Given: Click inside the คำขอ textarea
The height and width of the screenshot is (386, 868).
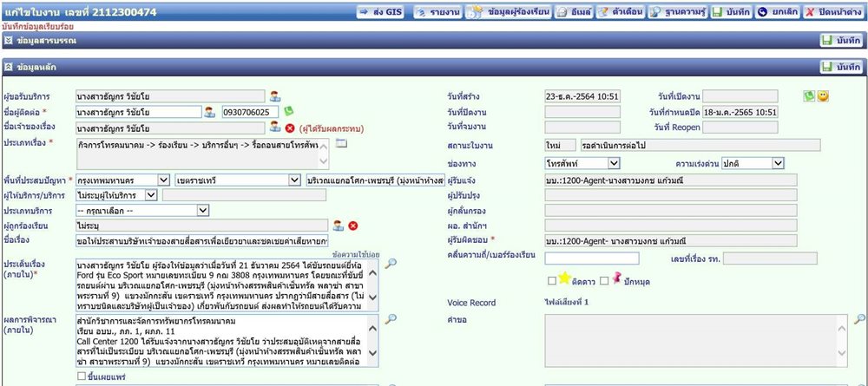Looking at the screenshot, I should point(690,341).
